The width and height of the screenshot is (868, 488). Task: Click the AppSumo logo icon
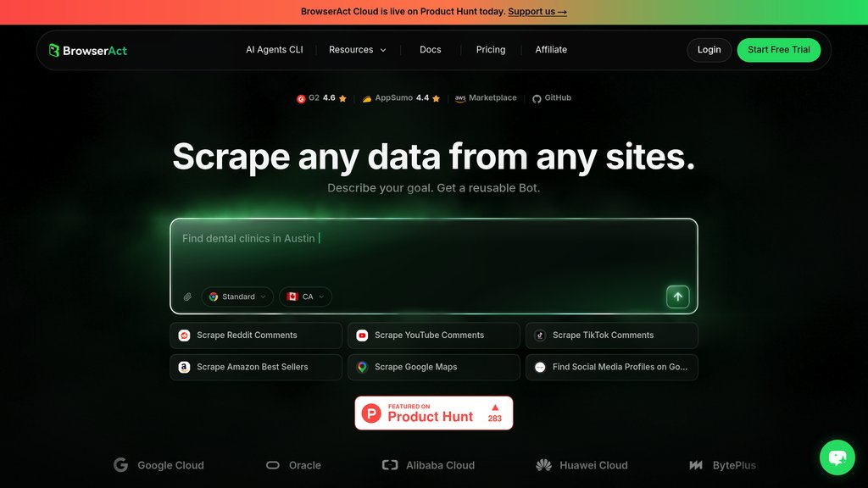(367, 99)
